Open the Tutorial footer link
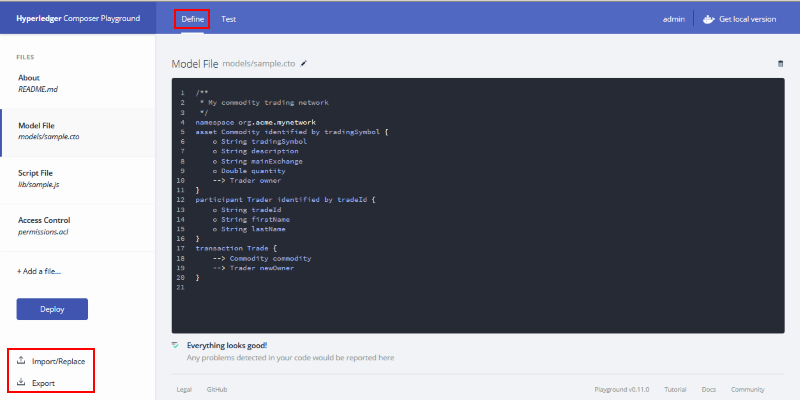The image size is (800, 400). (x=676, y=389)
